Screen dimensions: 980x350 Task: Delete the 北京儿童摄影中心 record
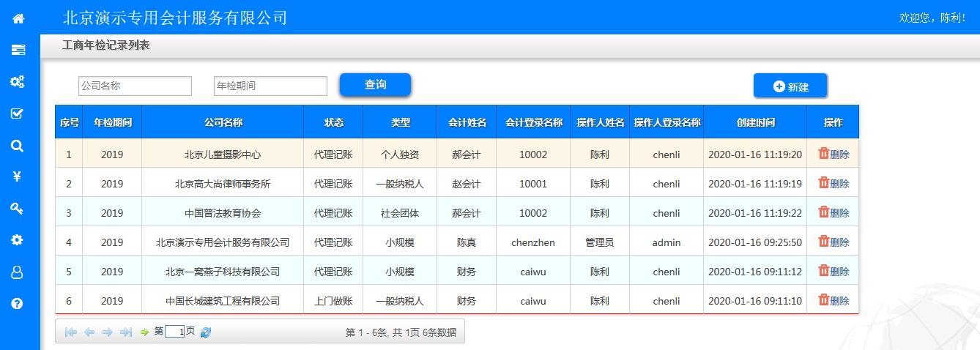tap(834, 154)
